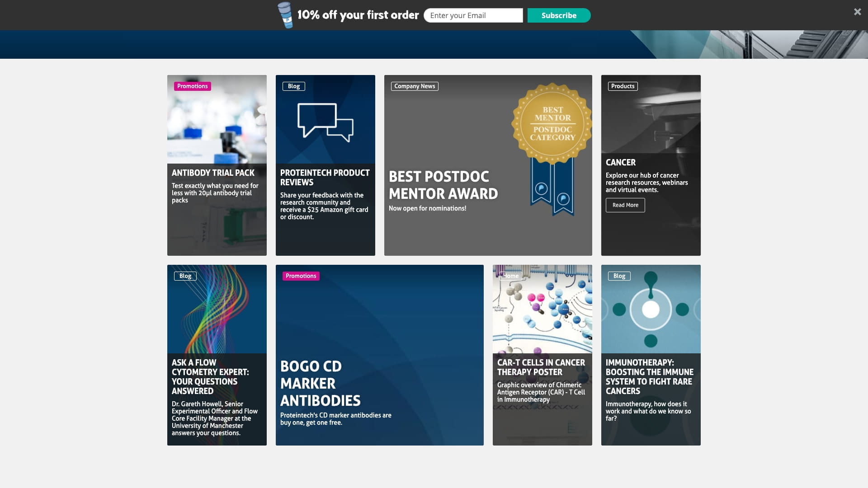Viewport: 868px width, 488px height.
Task: Click 'Graphic overview of Chimeric Antigen Receptor' text
Action: (541, 392)
